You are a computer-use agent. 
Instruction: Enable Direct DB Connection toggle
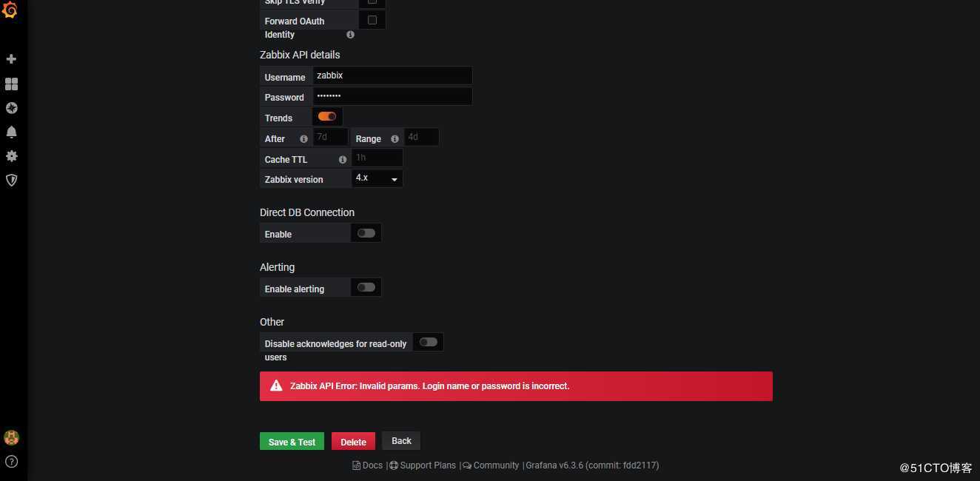366,233
